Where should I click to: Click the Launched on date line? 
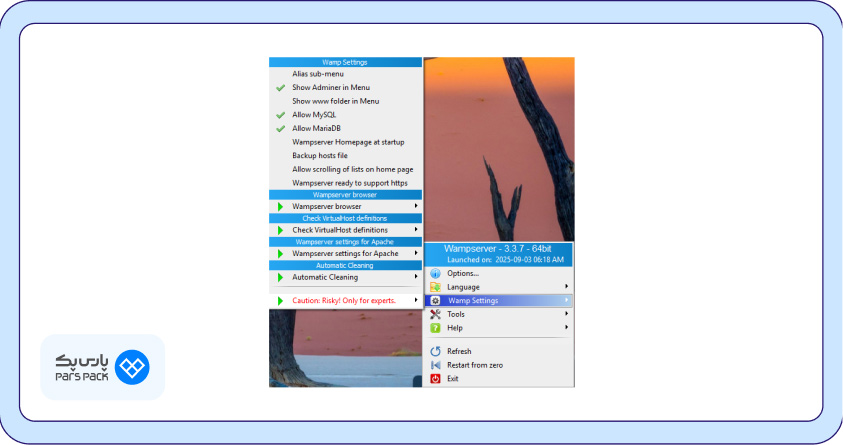[505, 260]
